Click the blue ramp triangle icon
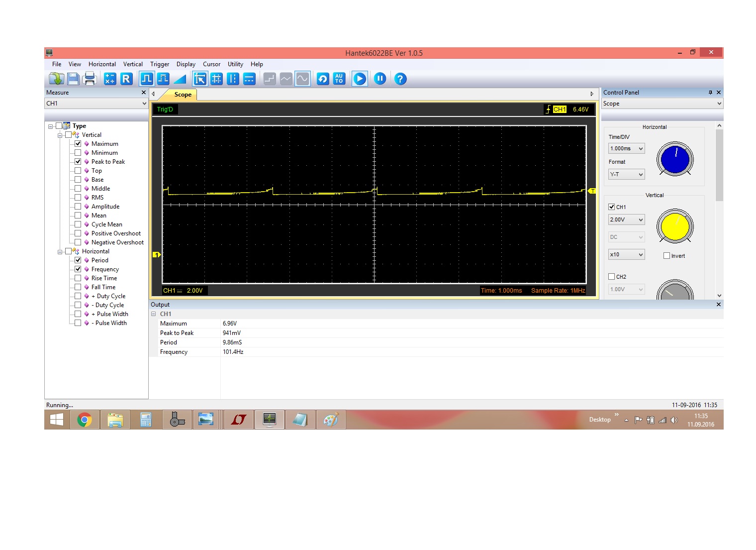Viewport: 756px width, 550px height. tap(180, 79)
